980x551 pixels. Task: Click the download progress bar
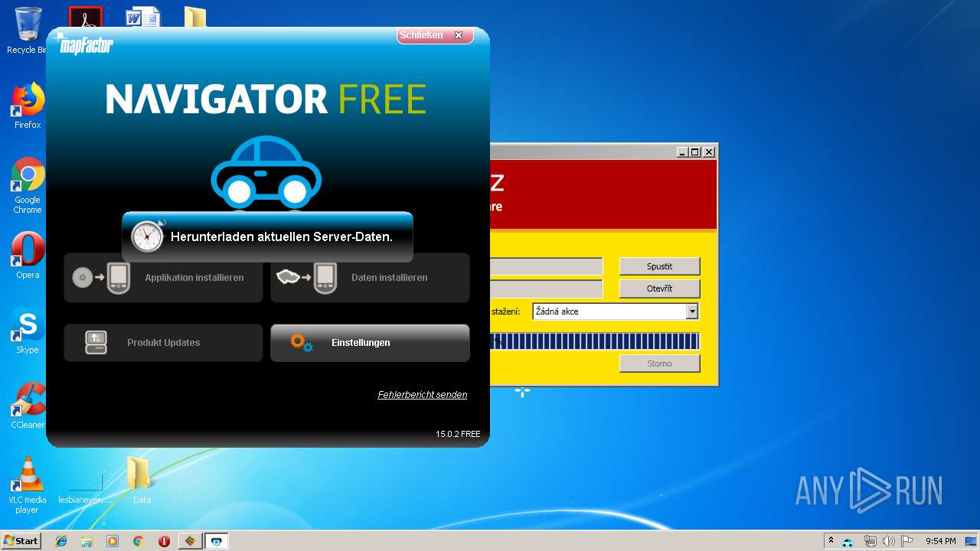(595, 341)
